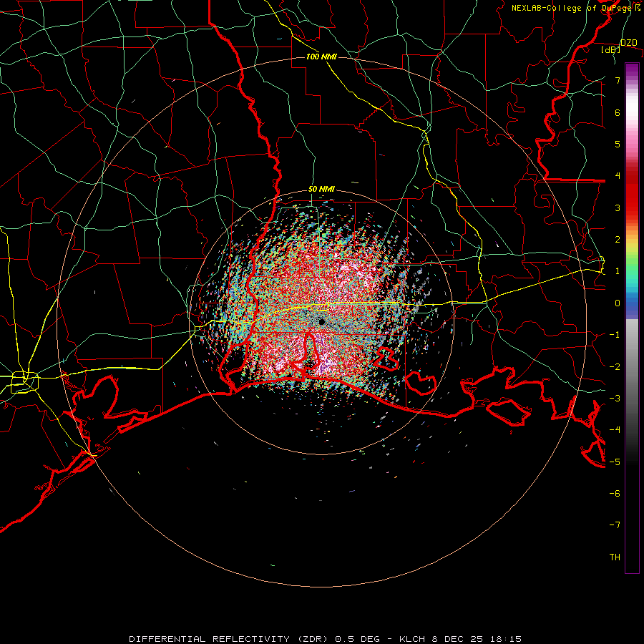The width and height of the screenshot is (644, 644).
Task: Click the 0 value on the color scale
Action: 618,303
